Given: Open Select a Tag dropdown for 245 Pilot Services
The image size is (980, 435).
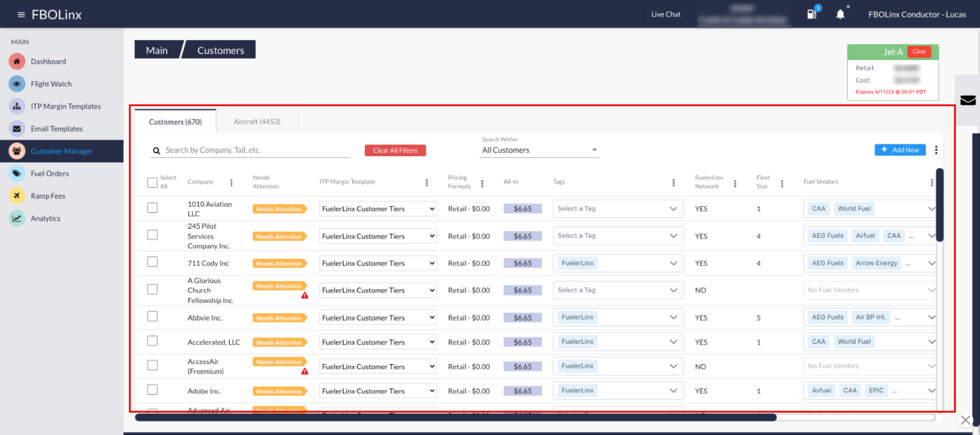Looking at the screenshot, I should 618,236.
